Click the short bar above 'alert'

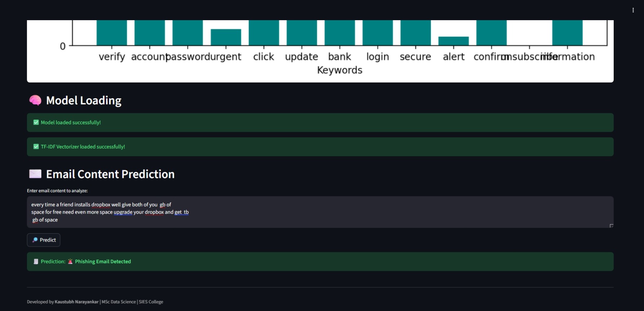453,41
